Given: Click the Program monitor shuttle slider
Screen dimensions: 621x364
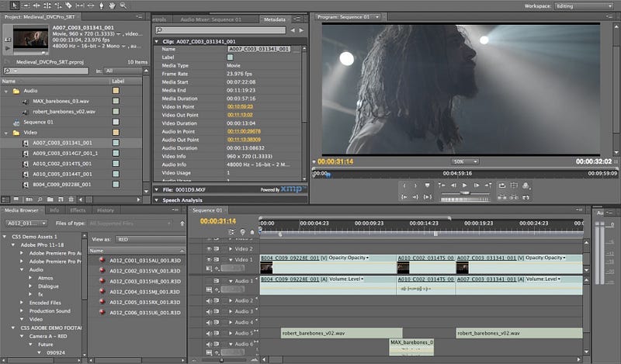Looking at the screenshot, I should (x=465, y=192).
